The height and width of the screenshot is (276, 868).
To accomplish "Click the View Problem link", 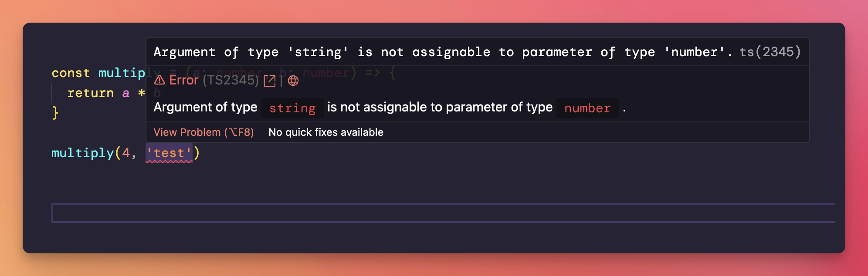I will point(203,132).
